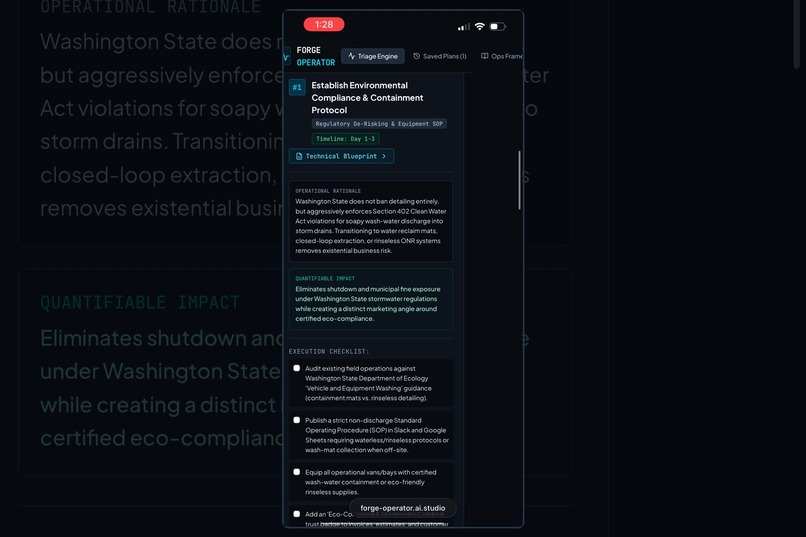The width and height of the screenshot is (806, 537).
Task: Click the phone view vertical scrollbar thumb
Action: (519, 180)
